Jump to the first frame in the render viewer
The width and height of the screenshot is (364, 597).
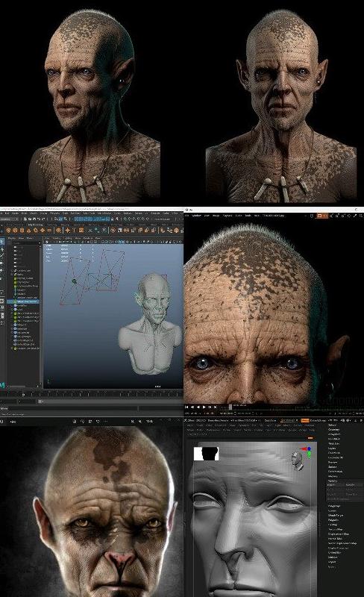tap(186, 407)
